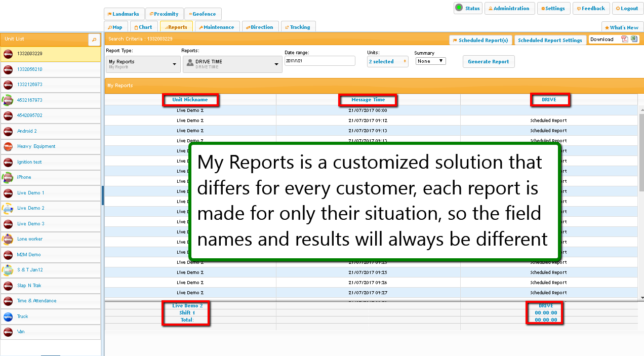Open the Report Type dropdown
Screen dimensions: 644x356
[x=143, y=64]
